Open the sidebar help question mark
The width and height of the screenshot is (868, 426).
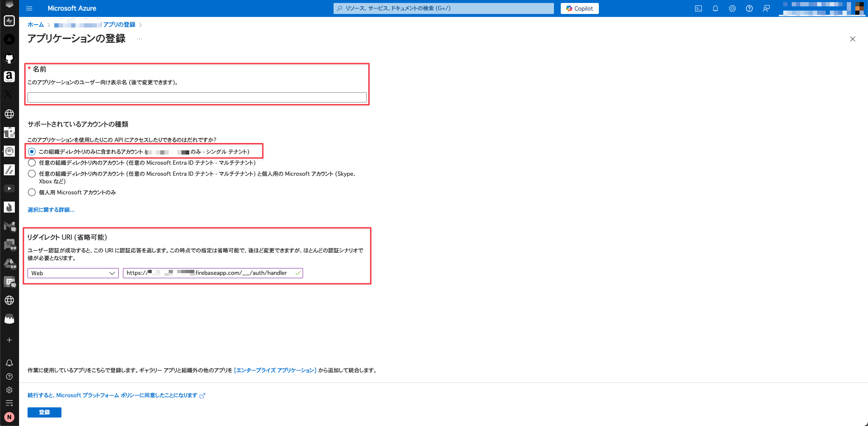pos(9,376)
